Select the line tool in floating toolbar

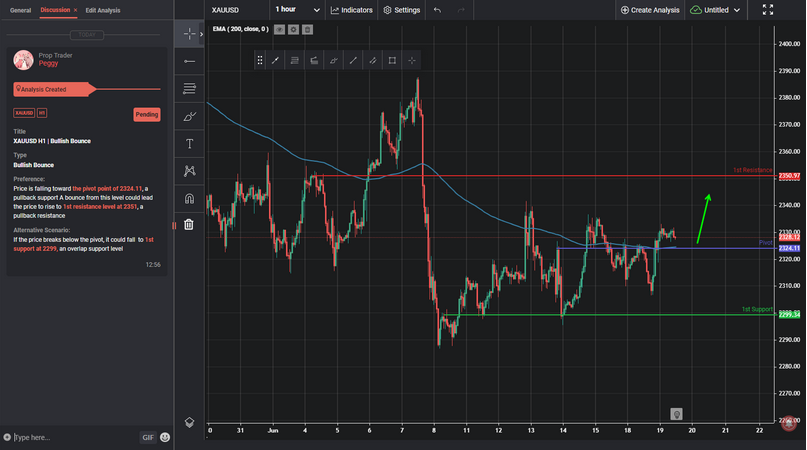[x=353, y=60]
